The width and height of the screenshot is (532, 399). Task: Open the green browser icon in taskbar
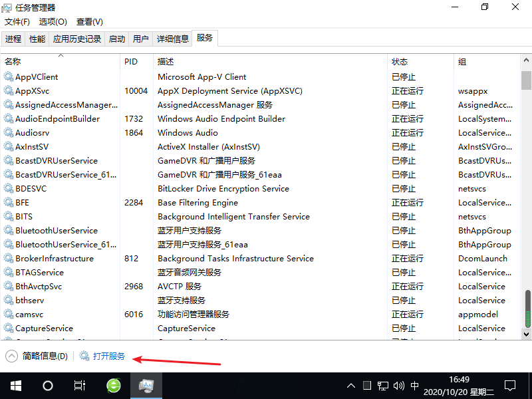(x=114, y=386)
